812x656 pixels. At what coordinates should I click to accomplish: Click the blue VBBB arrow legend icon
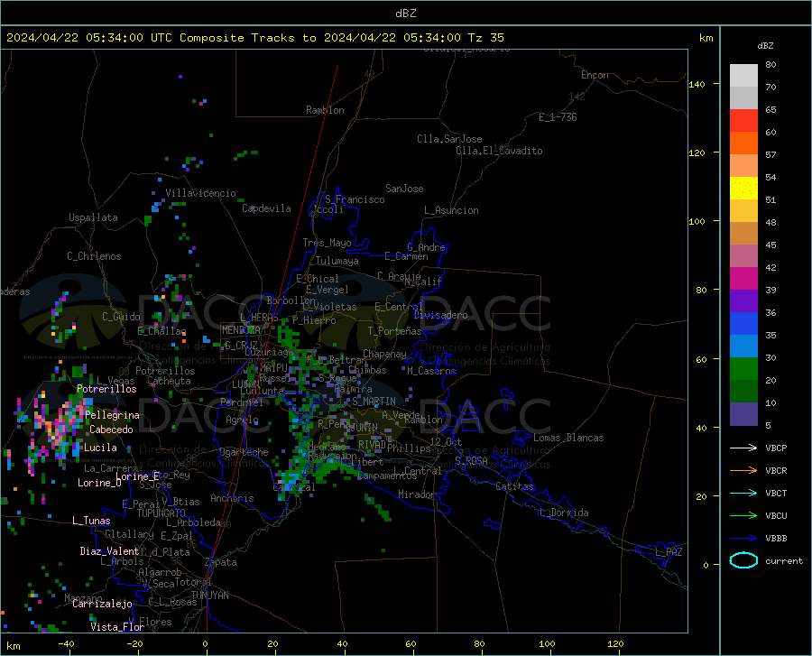point(743,538)
